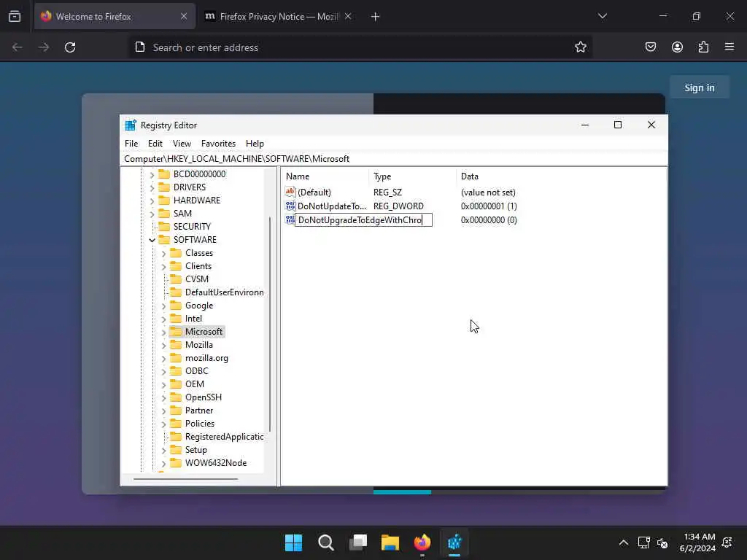Click inside the DoNotUpgradeToEdgeWithChro rename box
Screen dimensions: 747x560
pyautogui.click(x=363, y=220)
